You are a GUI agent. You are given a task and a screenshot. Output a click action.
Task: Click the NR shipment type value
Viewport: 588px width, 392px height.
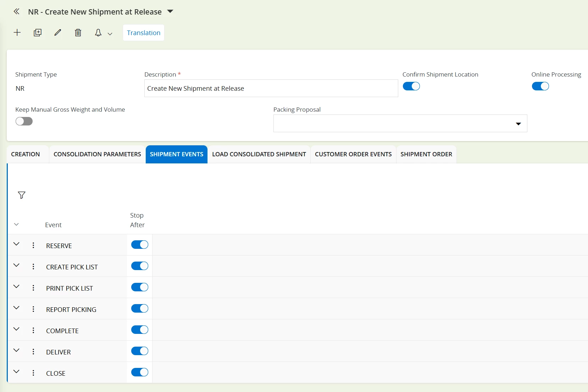click(20, 88)
